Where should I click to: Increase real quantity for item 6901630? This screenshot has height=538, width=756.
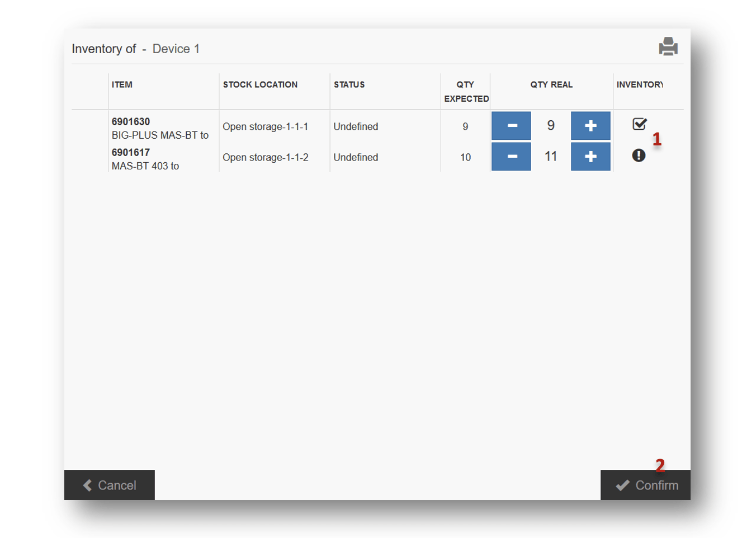tap(590, 126)
